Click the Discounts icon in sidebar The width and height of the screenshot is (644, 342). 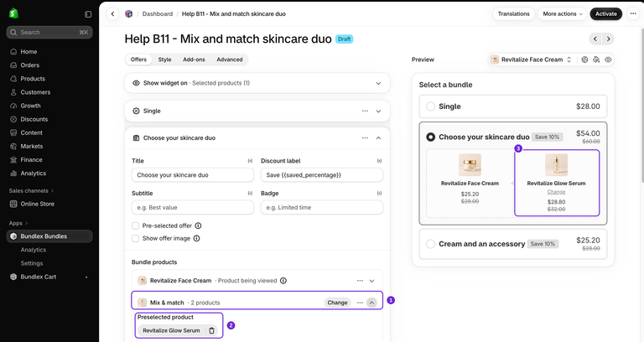pos(13,120)
